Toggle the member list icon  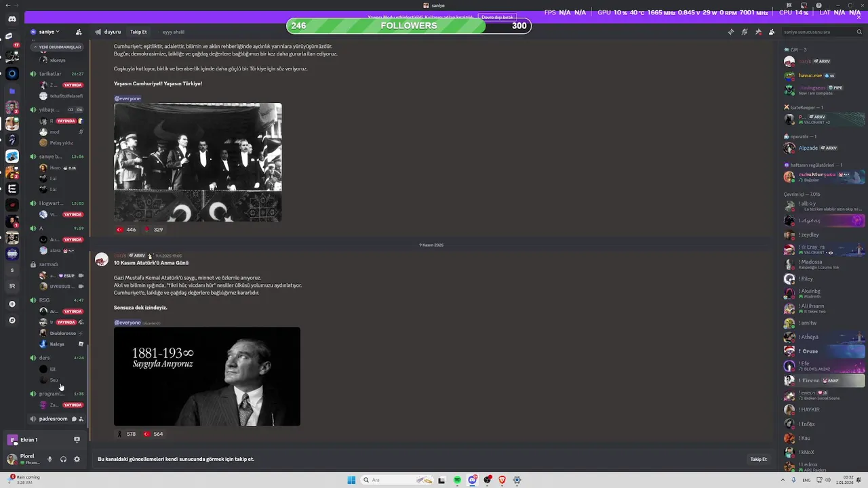(x=772, y=32)
